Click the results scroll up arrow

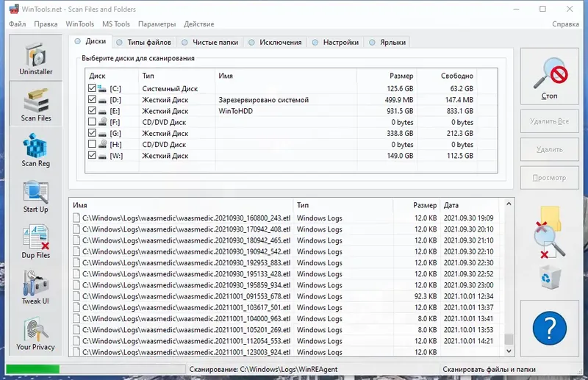point(509,204)
